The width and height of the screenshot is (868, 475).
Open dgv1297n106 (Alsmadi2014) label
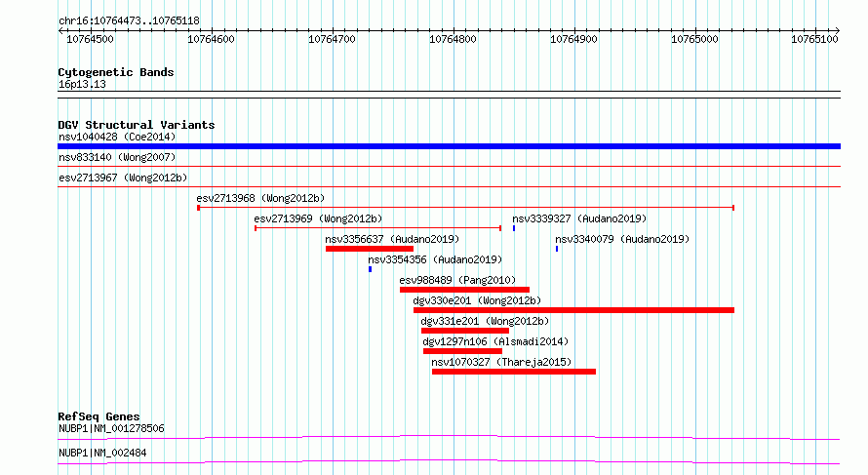pos(495,341)
